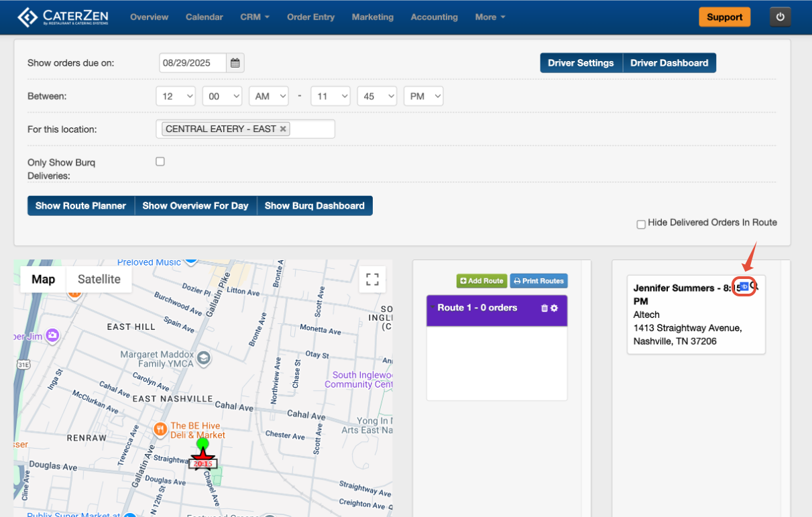Click the orange Support button
Screen dimensions: 812x517
[x=725, y=17]
